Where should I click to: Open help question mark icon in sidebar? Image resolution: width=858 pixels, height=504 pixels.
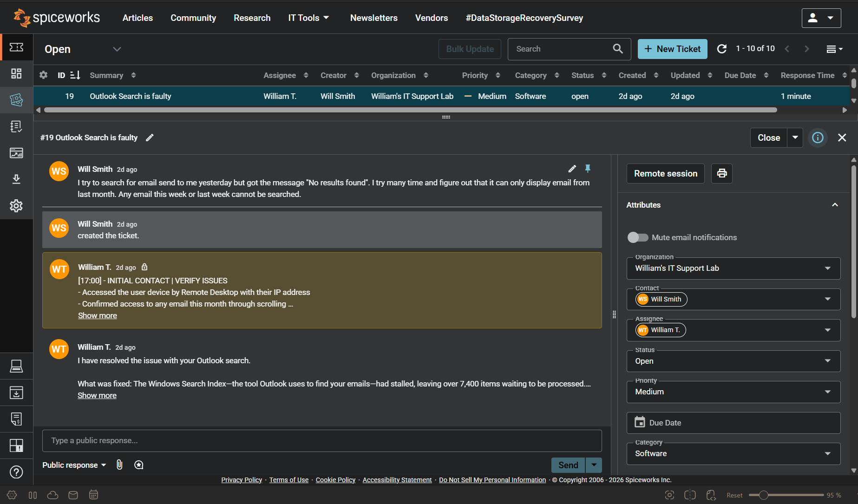16,472
